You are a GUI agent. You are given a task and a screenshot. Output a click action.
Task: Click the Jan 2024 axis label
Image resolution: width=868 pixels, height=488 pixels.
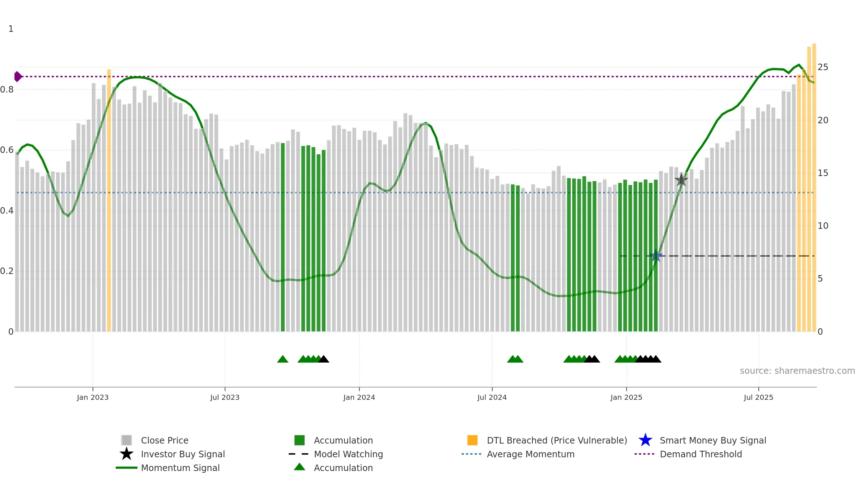point(359,397)
